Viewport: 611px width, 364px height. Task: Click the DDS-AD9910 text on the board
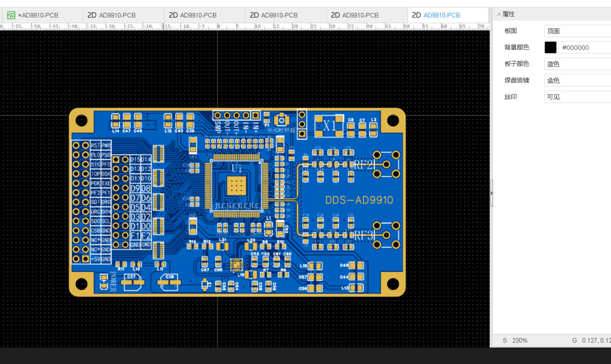(x=359, y=200)
